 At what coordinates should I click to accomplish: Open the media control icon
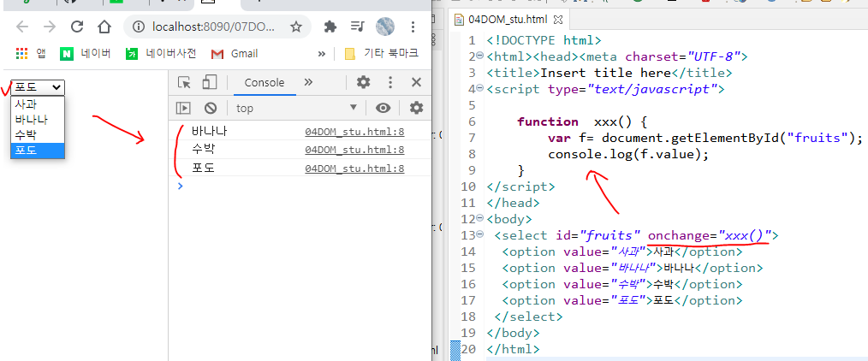(358, 27)
